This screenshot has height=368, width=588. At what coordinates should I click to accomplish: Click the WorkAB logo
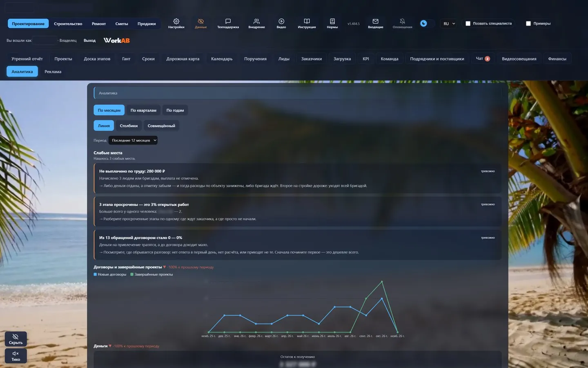pos(117,40)
